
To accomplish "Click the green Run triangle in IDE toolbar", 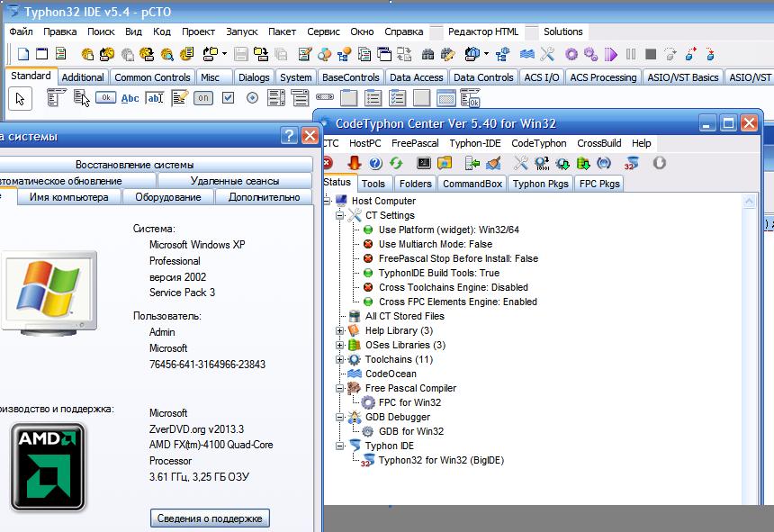I will (x=610, y=55).
